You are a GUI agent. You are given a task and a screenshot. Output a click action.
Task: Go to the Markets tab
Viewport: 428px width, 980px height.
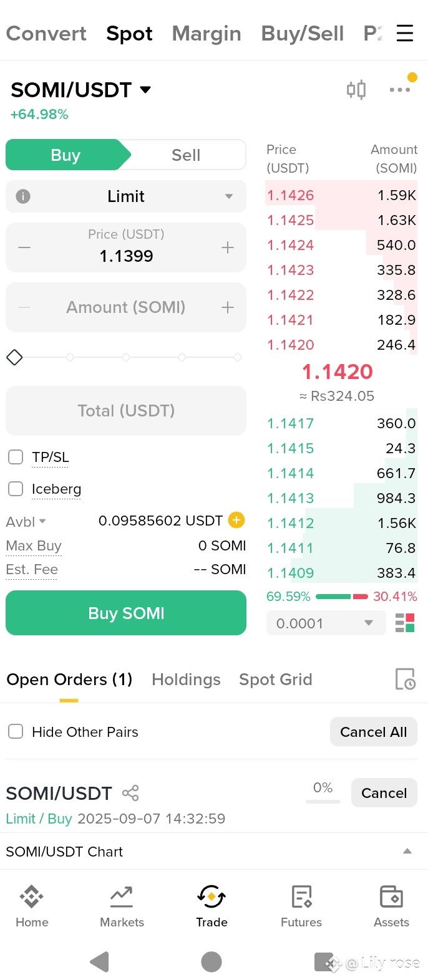click(x=122, y=906)
